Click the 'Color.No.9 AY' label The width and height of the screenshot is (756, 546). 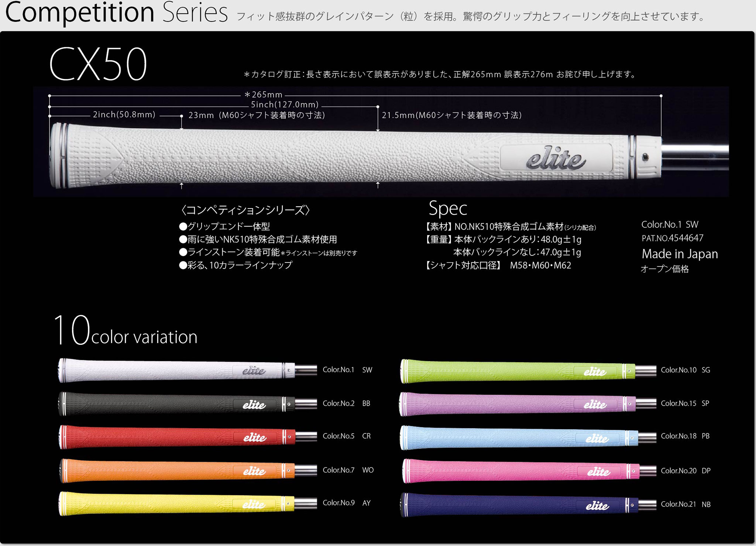(346, 503)
